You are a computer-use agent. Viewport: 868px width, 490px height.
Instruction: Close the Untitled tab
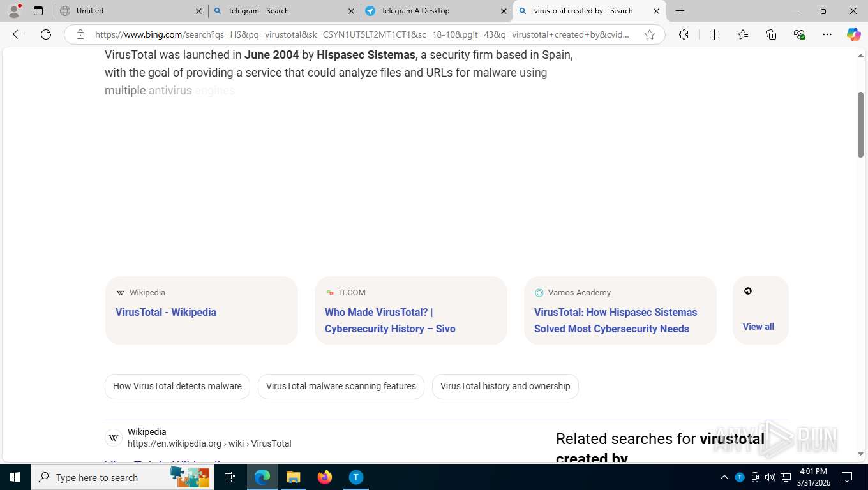coord(198,11)
